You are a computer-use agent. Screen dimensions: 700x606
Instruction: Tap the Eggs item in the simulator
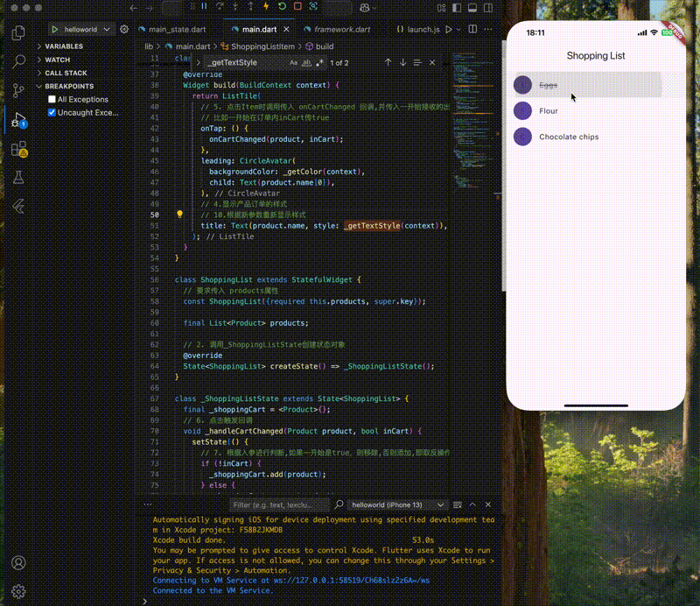pyautogui.click(x=596, y=84)
